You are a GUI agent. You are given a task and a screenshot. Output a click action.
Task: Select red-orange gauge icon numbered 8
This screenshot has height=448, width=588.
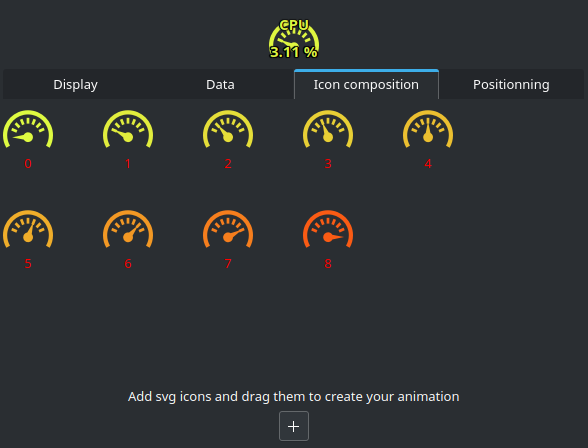point(328,229)
